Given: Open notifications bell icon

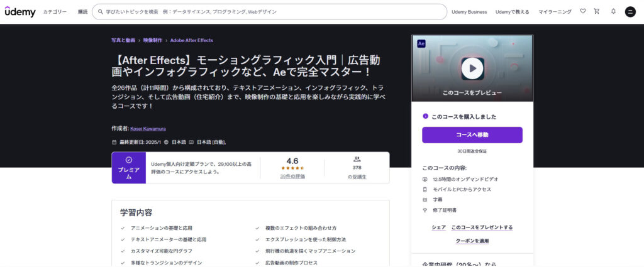Looking at the screenshot, I should pos(613,11).
